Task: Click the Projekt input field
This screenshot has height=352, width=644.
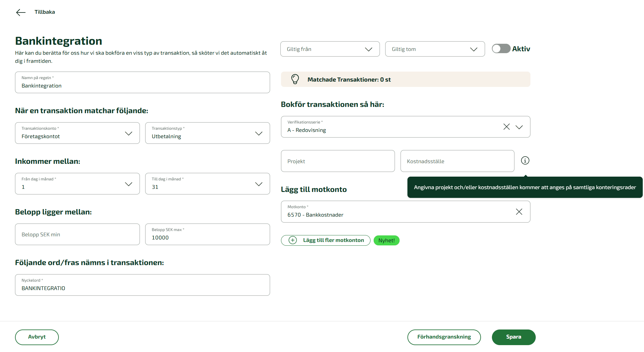Action: click(x=338, y=161)
